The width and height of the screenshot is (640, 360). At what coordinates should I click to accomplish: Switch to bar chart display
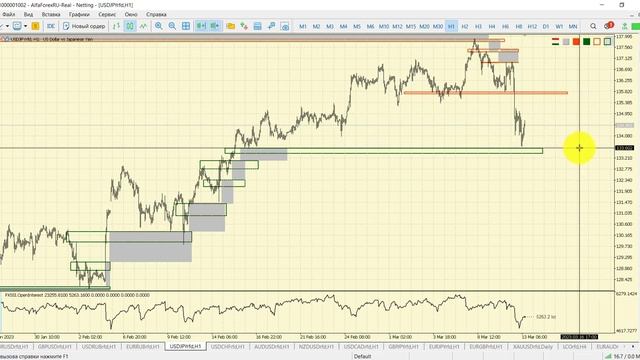116,26
